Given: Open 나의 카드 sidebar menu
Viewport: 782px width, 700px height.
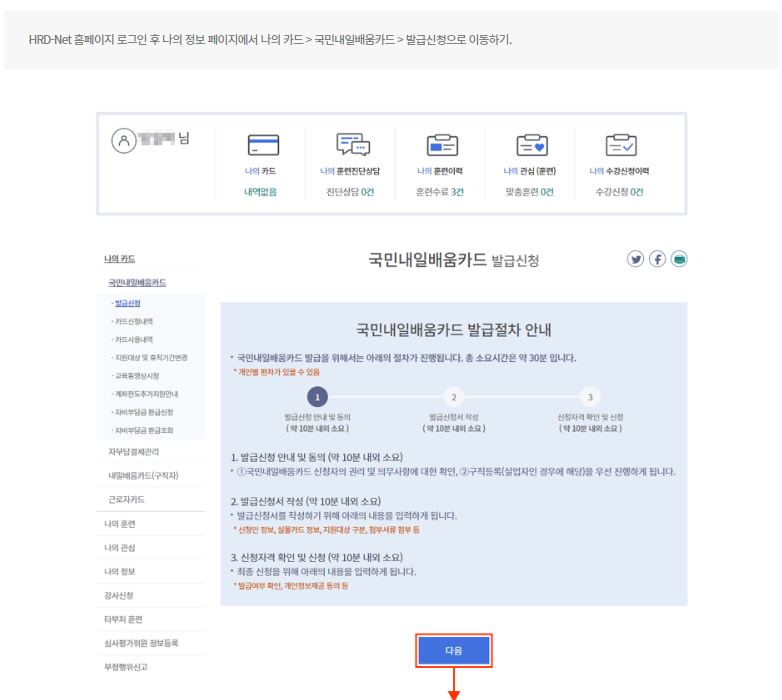Looking at the screenshot, I should [120, 259].
